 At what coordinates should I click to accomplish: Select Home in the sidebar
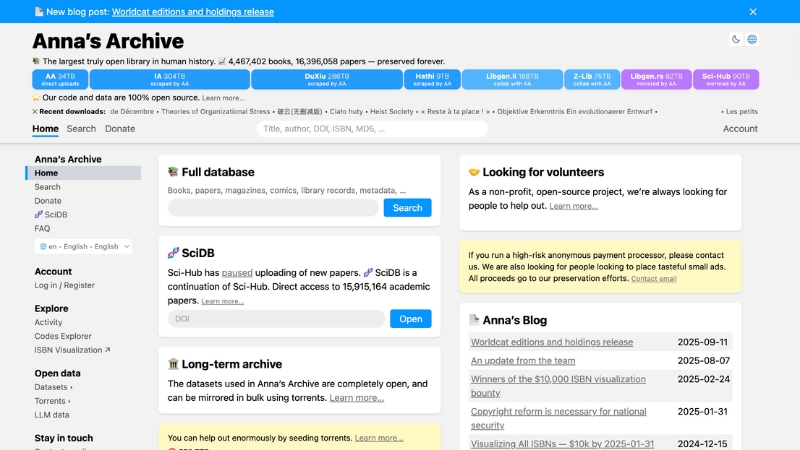click(83, 173)
